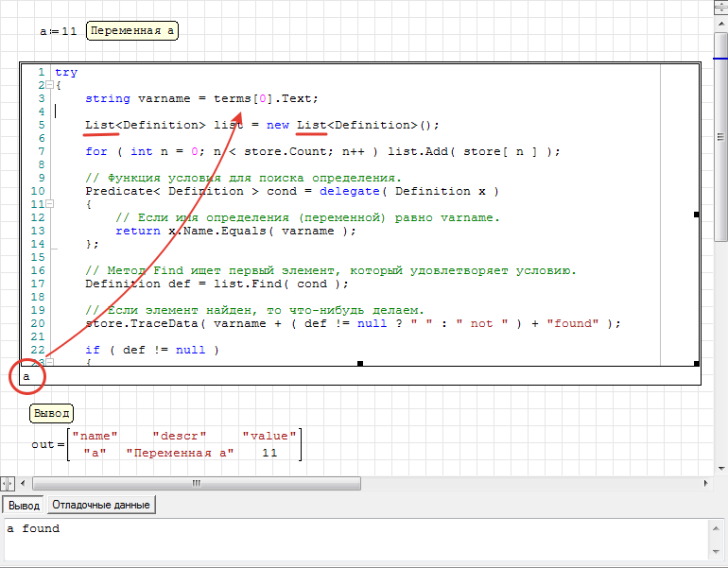This screenshot has height=568, width=728.
Task: Click the code region's bottom-center resize handle
Action: [x=359, y=363]
